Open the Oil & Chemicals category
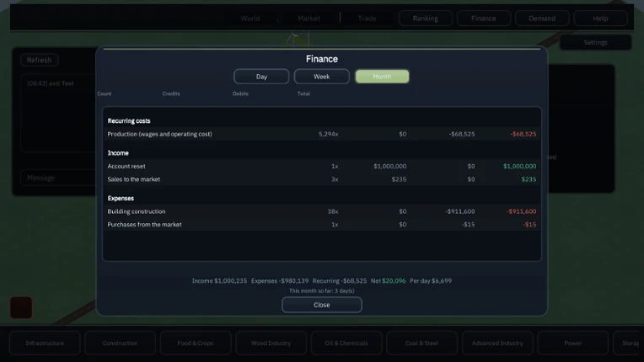This screenshot has width=644, height=362. (x=346, y=343)
